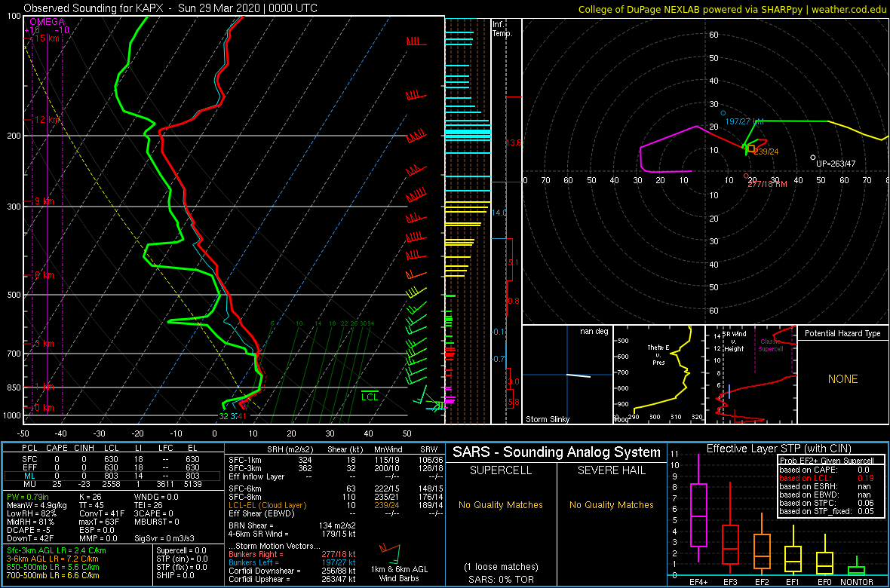Viewport: 890px width, 588px height.
Task: Click the LowRH = 82% value
Action: pos(31,513)
